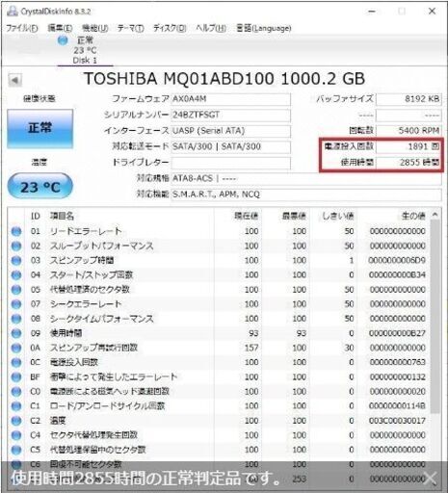The height and width of the screenshot is (493, 448).
Task: Click status icon for row BF 衝撃 error rate
Action: coord(16,376)
